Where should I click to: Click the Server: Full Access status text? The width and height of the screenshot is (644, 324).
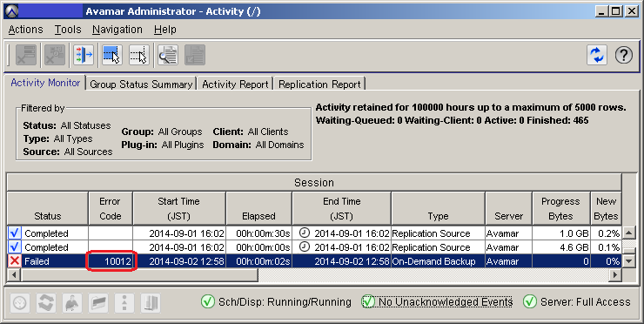click(x=586, y=302)
